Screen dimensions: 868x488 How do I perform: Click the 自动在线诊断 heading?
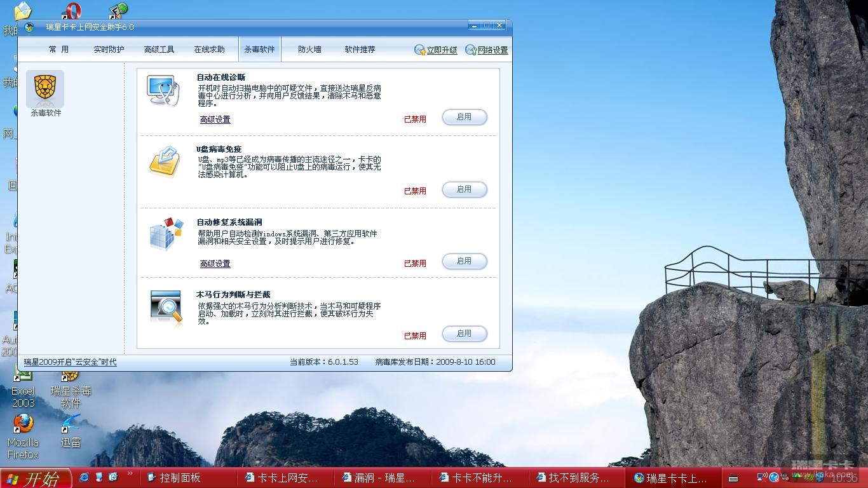pos(221,78)
